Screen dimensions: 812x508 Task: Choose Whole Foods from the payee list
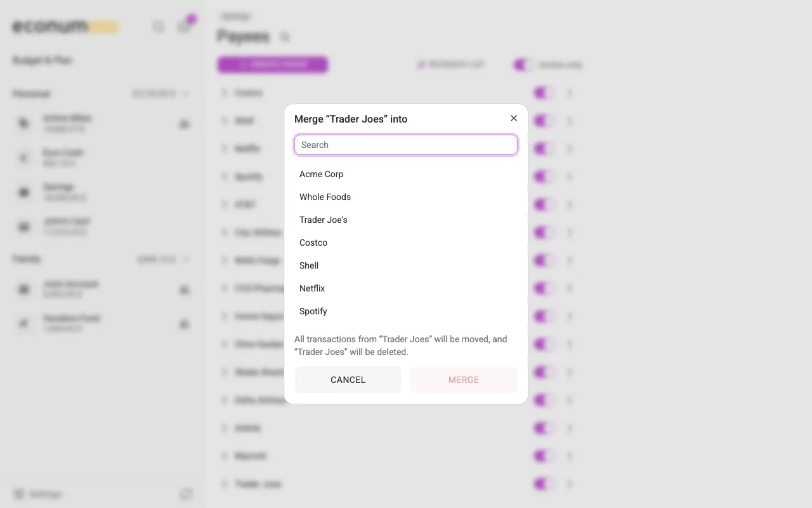point(406,197)
